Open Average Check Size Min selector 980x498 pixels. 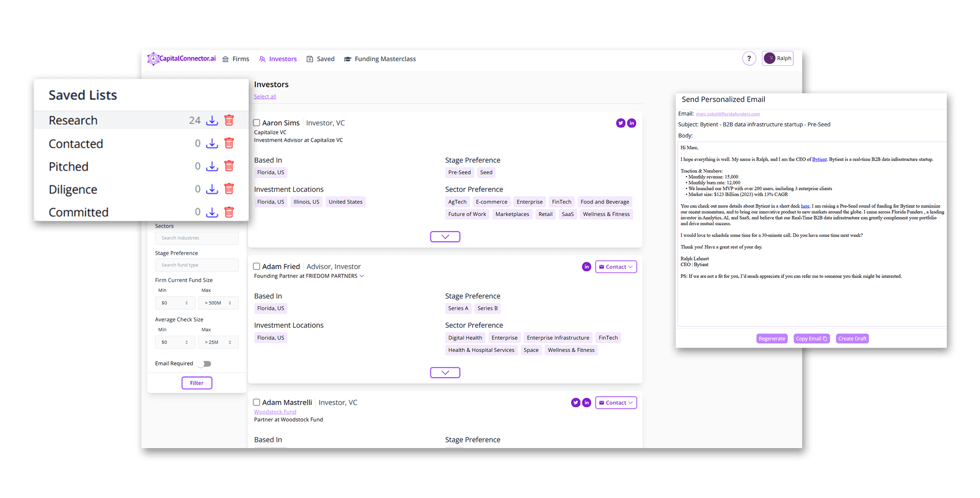coord(175,342)
